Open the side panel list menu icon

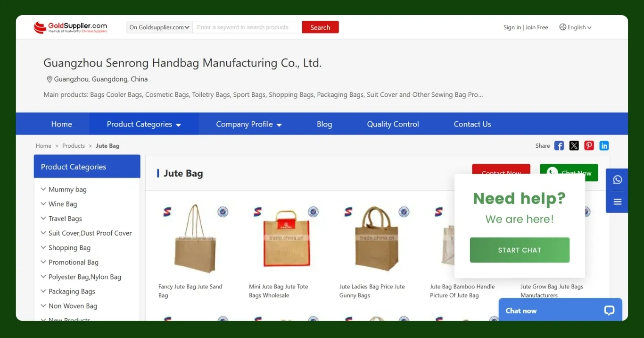click(618, 202)
